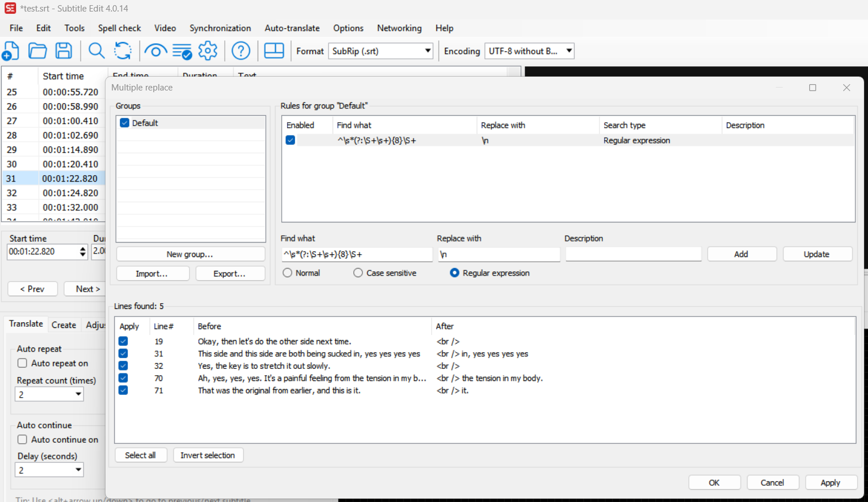The height and width of the screenshot is (502, 868).
Task: Enable Auto repeat on checkbox
Action: 22,363
